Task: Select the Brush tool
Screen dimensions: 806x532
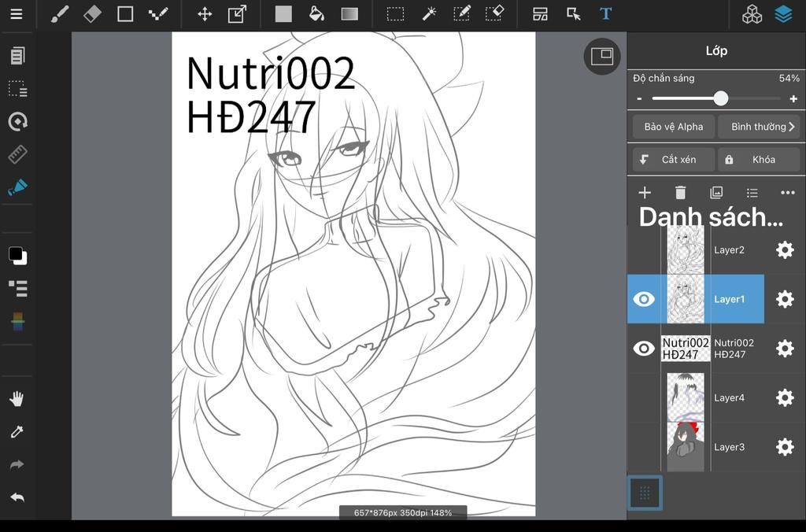Action: [x=60, y=14]
